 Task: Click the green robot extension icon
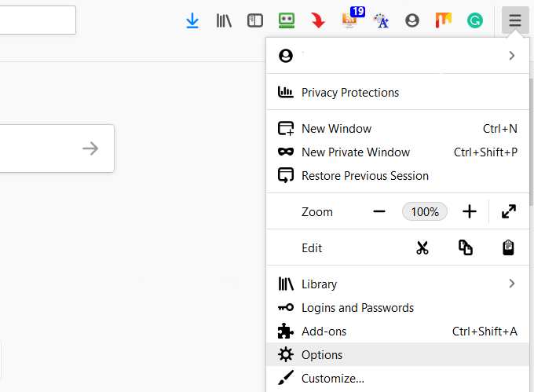click(287, 20)
